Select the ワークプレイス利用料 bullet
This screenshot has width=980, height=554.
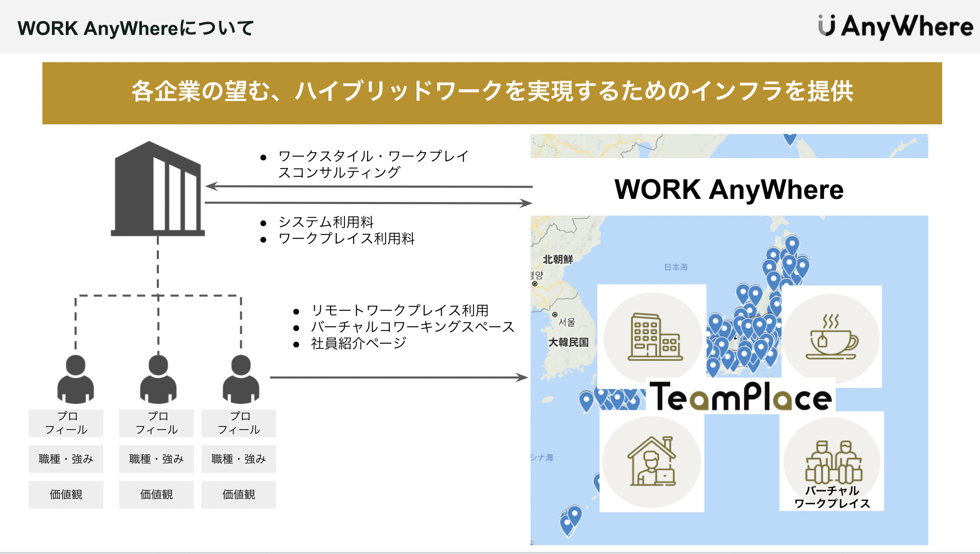(x=347, y=238)
